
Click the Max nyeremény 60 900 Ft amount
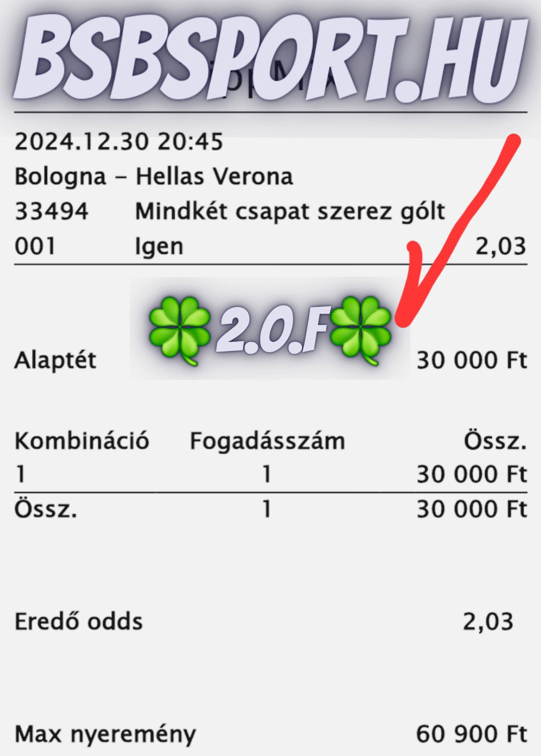[x=472, y=734]
